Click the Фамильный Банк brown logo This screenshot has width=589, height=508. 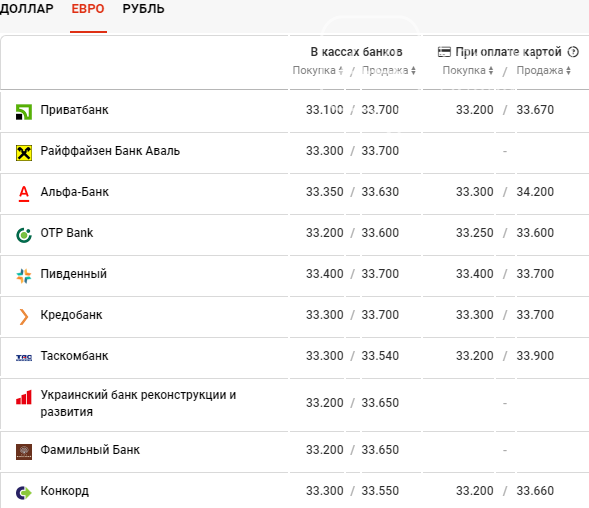[x=24, y=452]
